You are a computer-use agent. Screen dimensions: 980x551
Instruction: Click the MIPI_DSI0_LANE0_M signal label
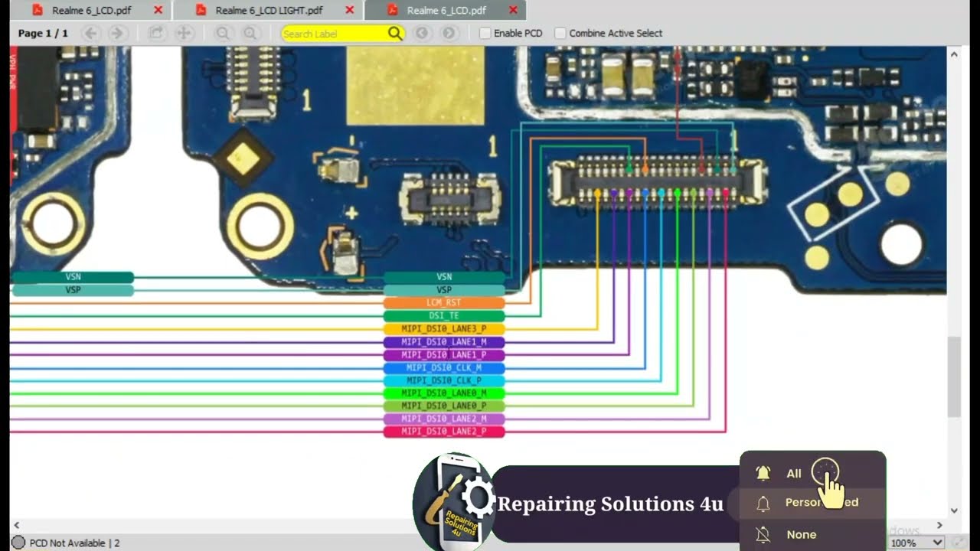[x=444, y=393]
